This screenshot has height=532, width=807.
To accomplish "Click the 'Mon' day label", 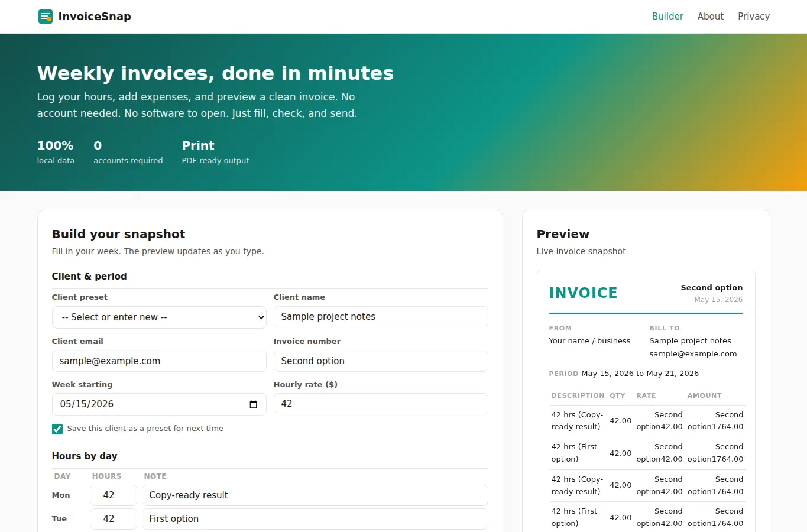I will tap(61, 495).
